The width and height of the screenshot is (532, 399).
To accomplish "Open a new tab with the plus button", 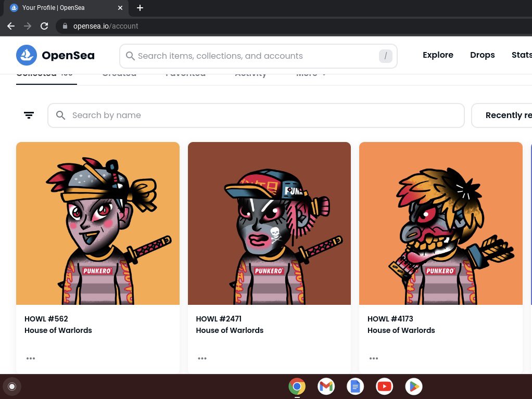I will [140, 8].
